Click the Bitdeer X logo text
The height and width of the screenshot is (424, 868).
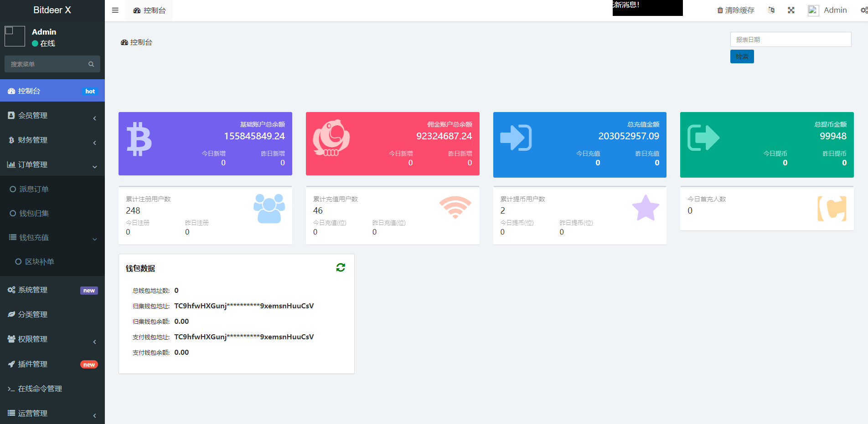pos(52,10)
